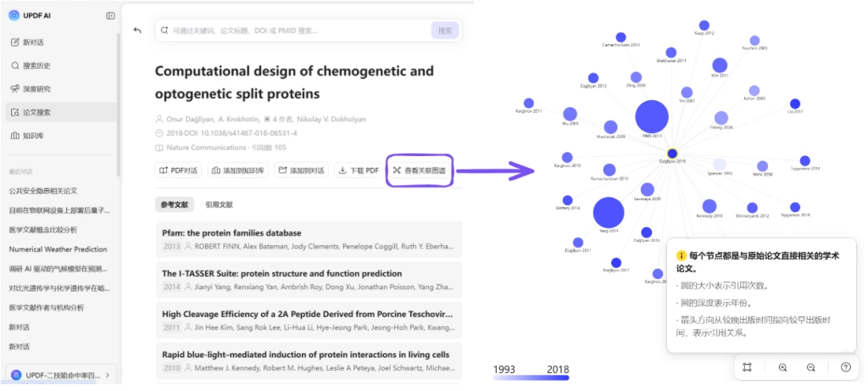Image resolution: width=868 pixels, height=391 pixels.
Task: Expand the UPDF account chevron
Action: [x=108, y=375]
